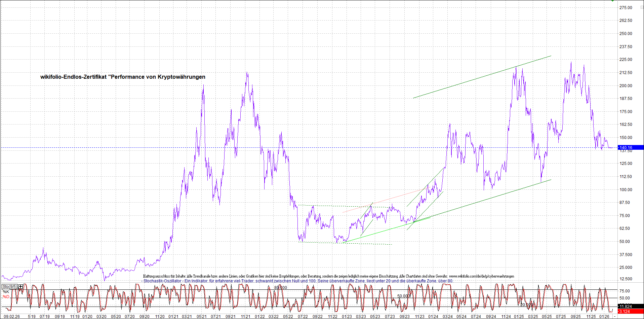Click the 09.02.26 date label
The height and width of the screenshot is (319, 644).
[11, 316]
